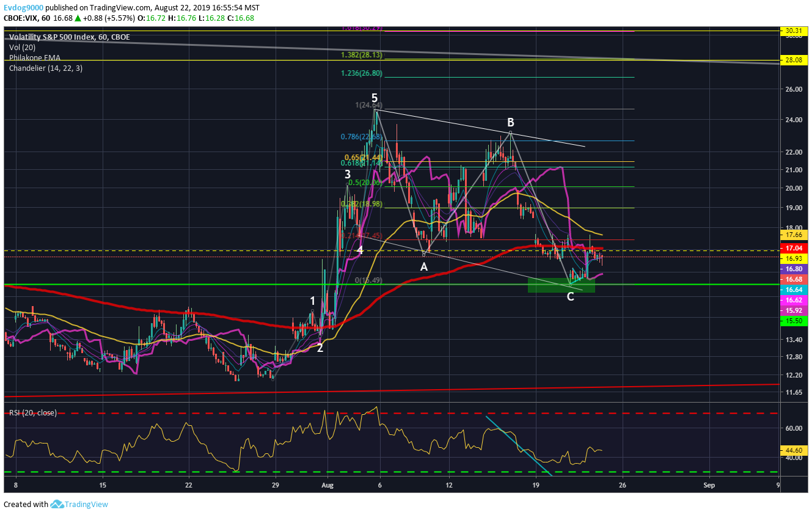Select the CBOE:VIX, 60 symbol text
The width and height of the screenshot is (812, 515).
pyautogui.click(x=28, y=18)
